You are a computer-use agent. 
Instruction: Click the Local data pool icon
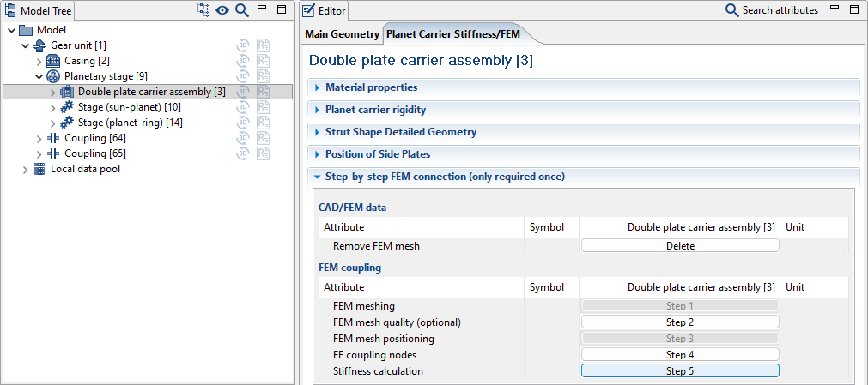39,169
